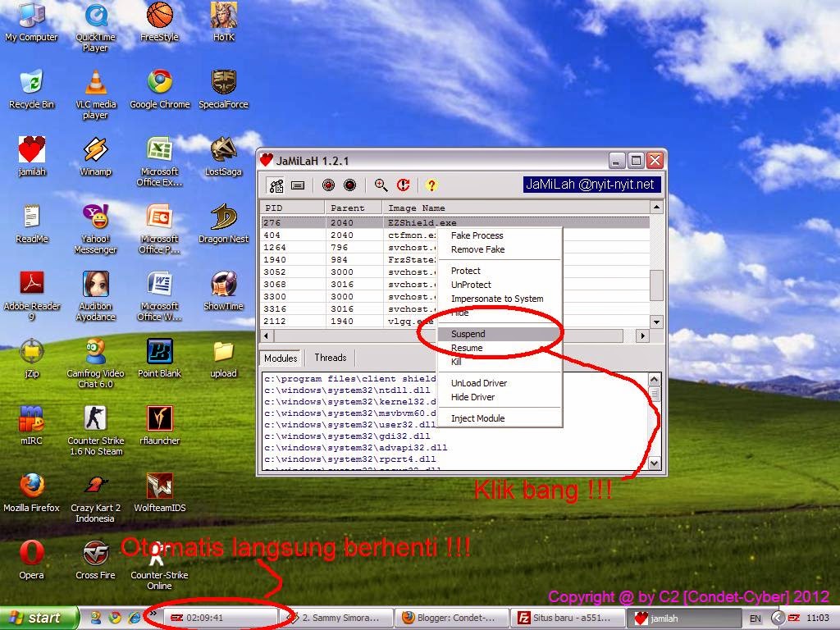Select the jamilah heart desktop icon

[x=31, y=157]
